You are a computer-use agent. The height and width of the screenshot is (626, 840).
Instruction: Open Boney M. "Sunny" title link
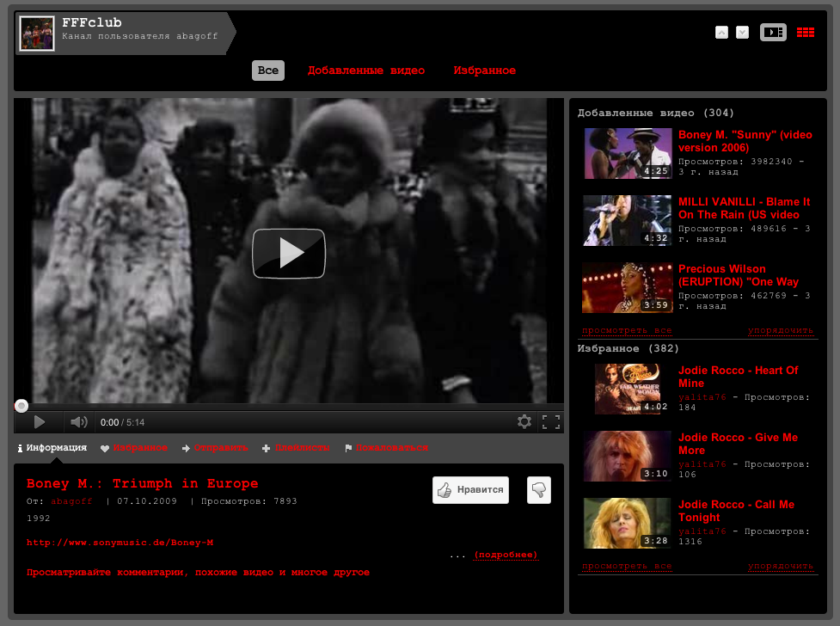point(745,142)
